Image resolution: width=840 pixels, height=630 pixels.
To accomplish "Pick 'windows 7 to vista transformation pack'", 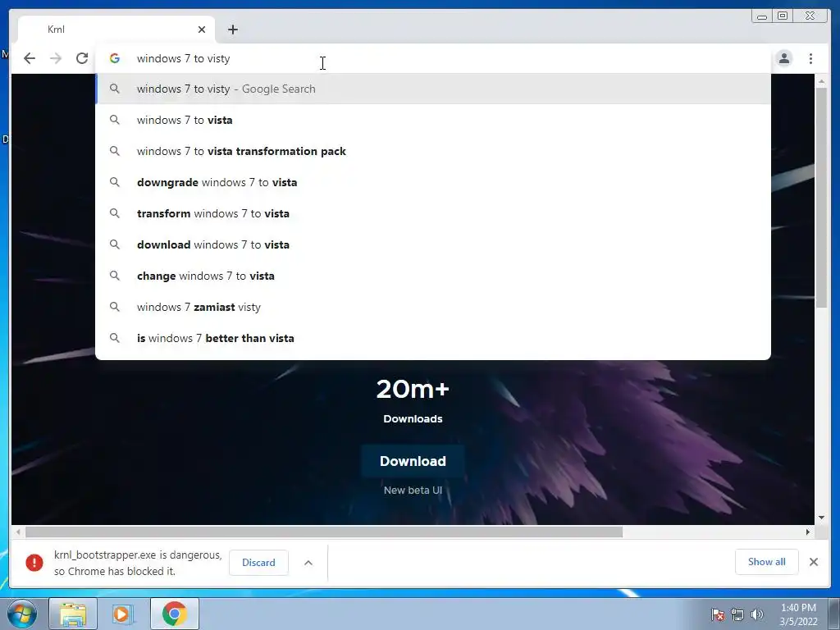I will (433, 151).
